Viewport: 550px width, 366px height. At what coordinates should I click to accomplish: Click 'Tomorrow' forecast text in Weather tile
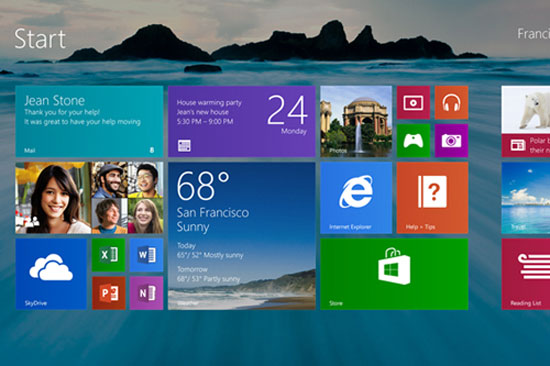[x=192, y=269]
